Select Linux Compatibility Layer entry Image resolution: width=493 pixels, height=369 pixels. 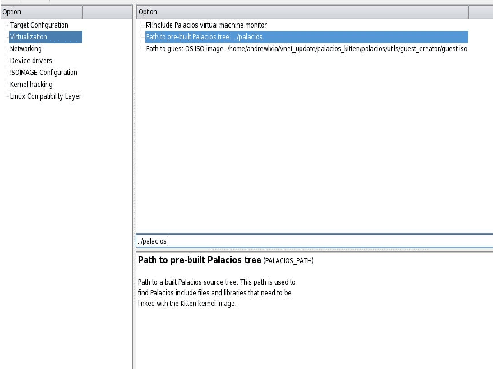click(x=45, y=96)
